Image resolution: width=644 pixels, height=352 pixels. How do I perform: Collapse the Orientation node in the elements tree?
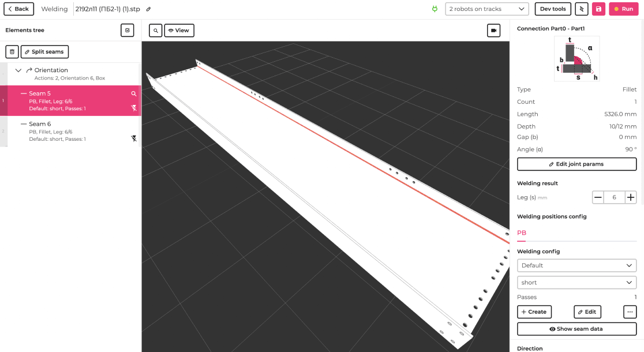(18, 70)
